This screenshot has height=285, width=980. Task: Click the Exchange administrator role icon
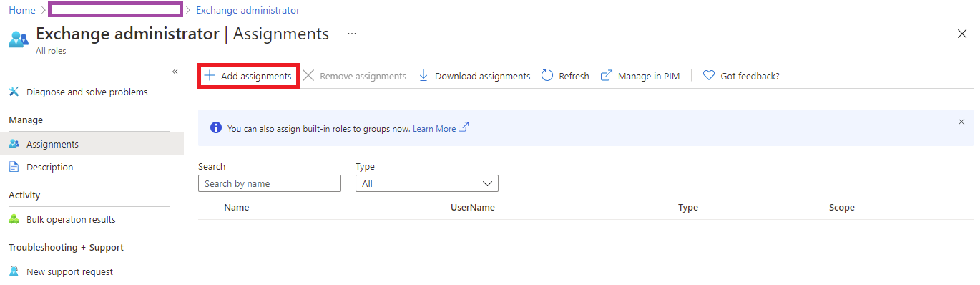pyautogui.click(x=19, y=39)
